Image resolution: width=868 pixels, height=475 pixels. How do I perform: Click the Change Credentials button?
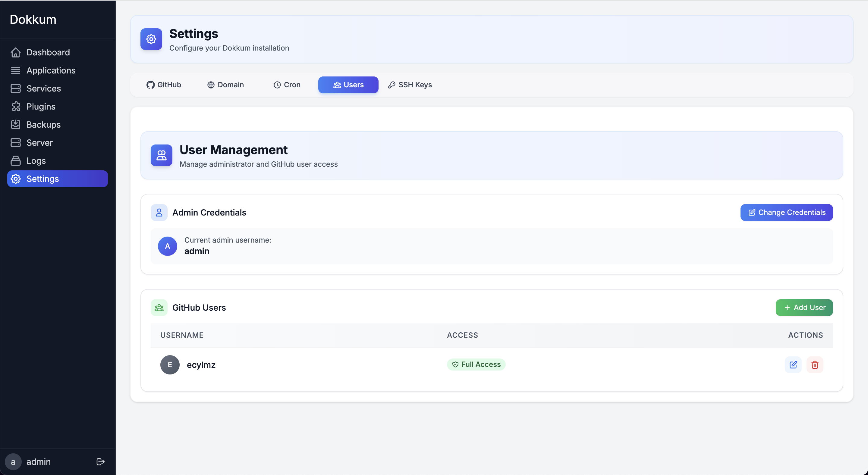786,213
